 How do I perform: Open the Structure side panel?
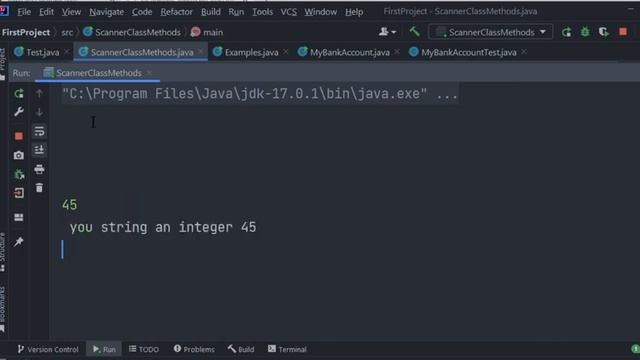3,252
